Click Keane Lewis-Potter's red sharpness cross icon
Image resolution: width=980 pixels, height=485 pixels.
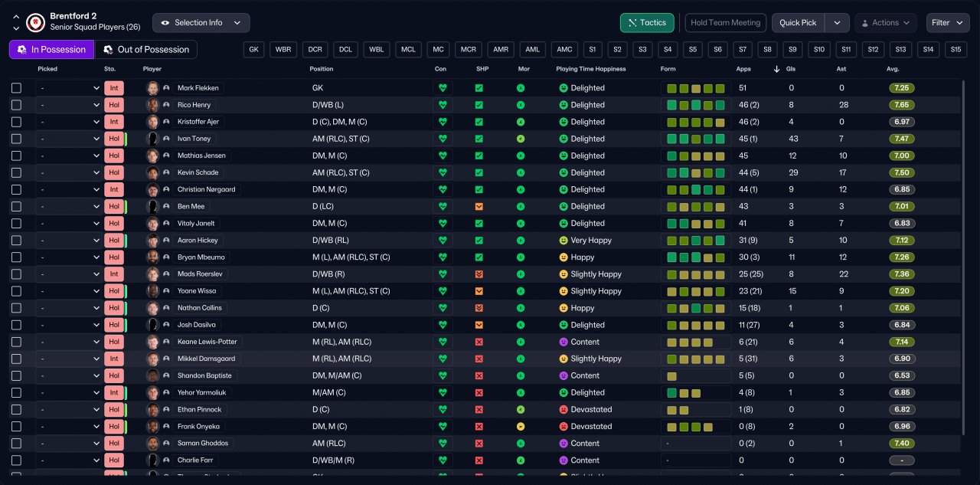[x=479, y=342]
